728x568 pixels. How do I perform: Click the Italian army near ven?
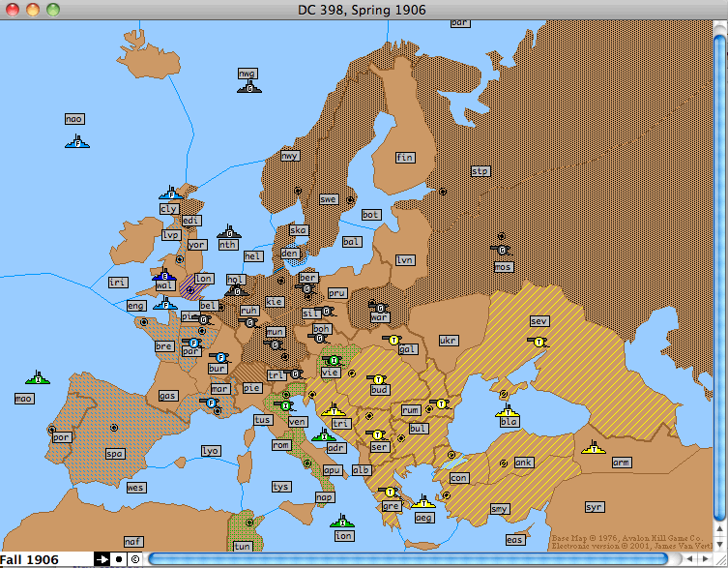[x=285, y=405]
